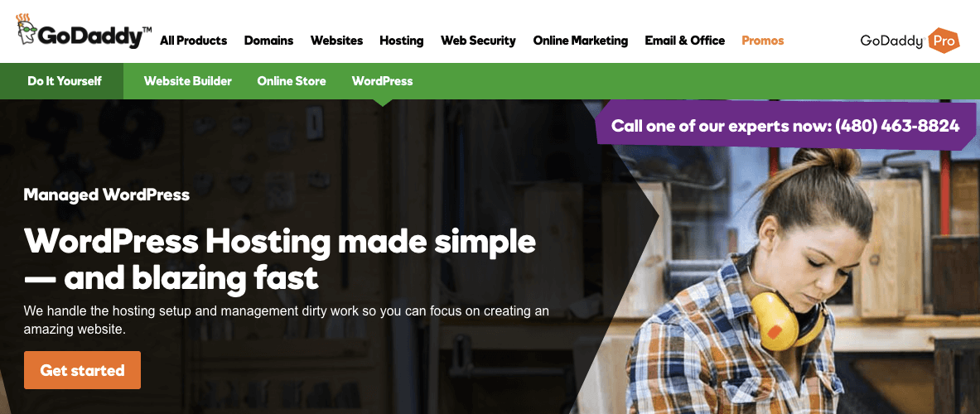Viewport: 980px width, 414px height.
Task: Click the Managed WordPress heading
Action: [106, 195]
